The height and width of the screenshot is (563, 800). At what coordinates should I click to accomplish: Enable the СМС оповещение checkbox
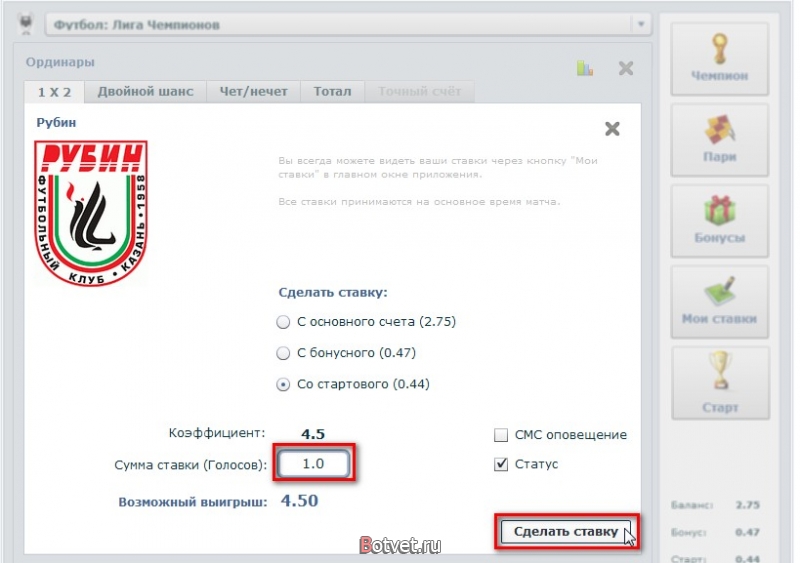(501, 435)
